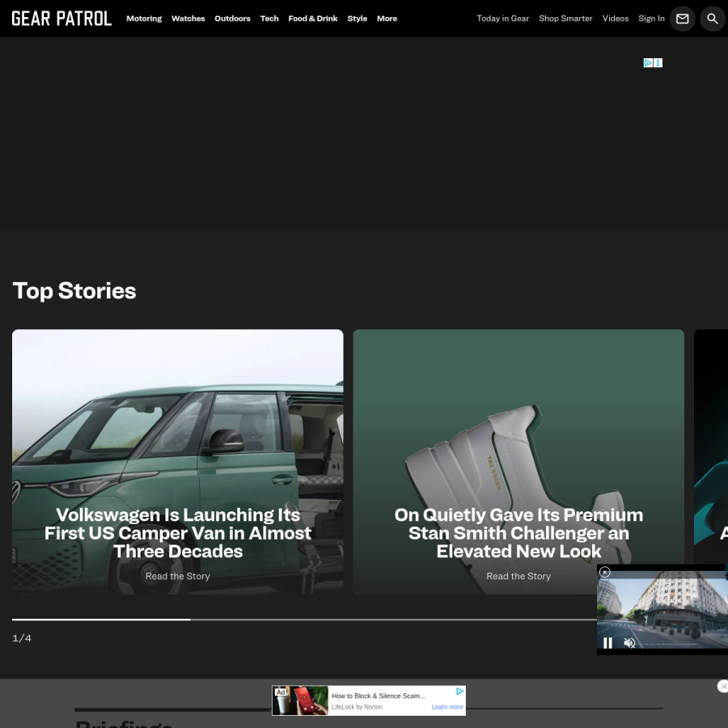Open the Outdoors menu
Viewport: 728px width, 728px height.
click(x=232, y=19)
